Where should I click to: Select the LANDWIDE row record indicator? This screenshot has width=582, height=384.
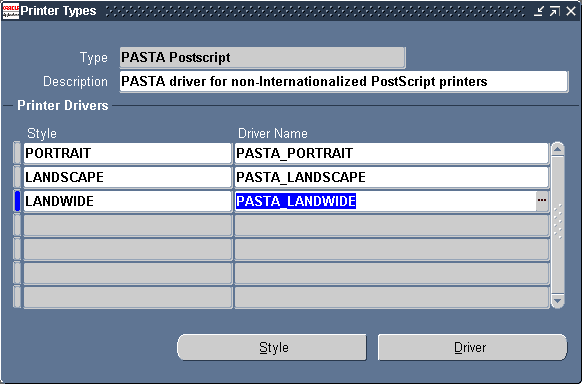point(17,201)
